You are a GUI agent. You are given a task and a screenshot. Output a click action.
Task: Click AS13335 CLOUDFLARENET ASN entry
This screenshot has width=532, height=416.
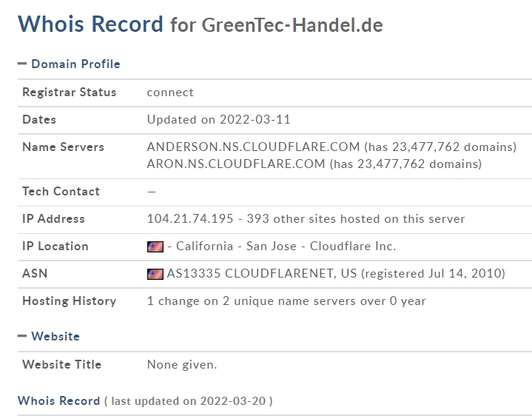coord(262,273)
